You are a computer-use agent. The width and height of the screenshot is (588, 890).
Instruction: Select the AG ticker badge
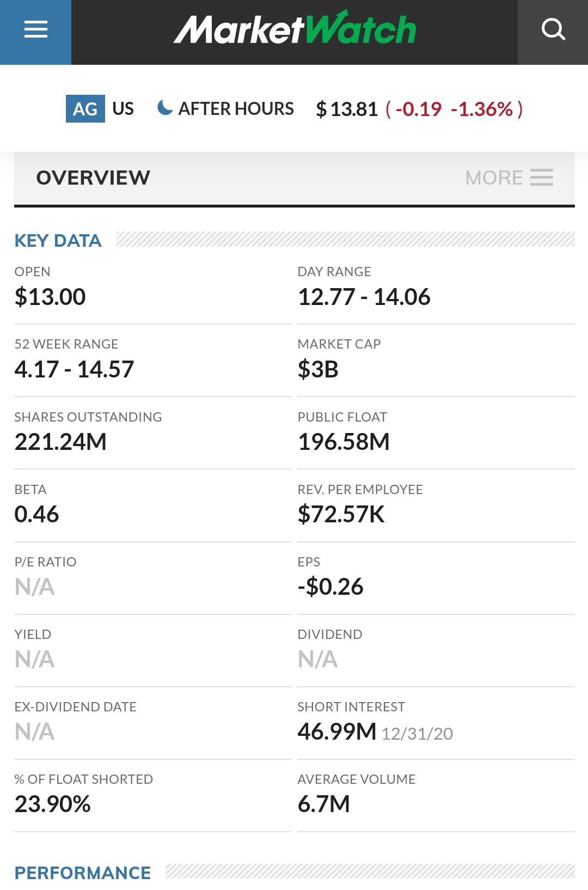85,108
